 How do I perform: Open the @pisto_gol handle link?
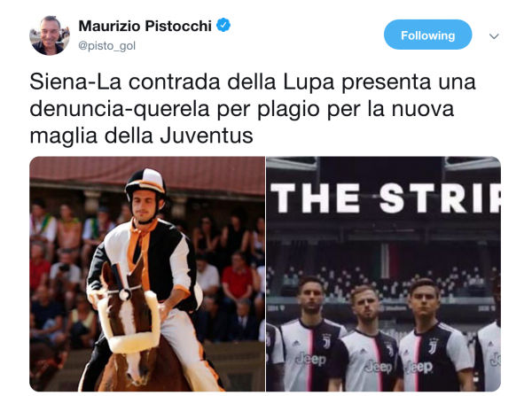(x=107, y=45)
